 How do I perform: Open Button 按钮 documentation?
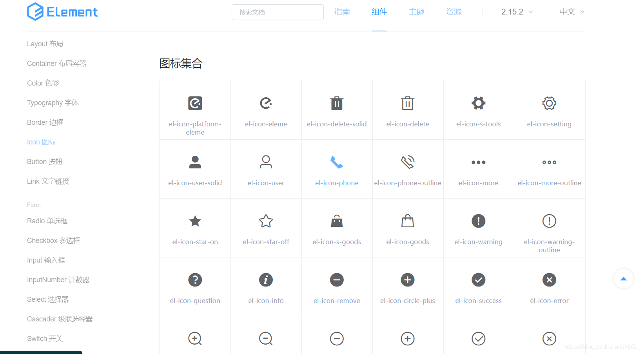45,162
